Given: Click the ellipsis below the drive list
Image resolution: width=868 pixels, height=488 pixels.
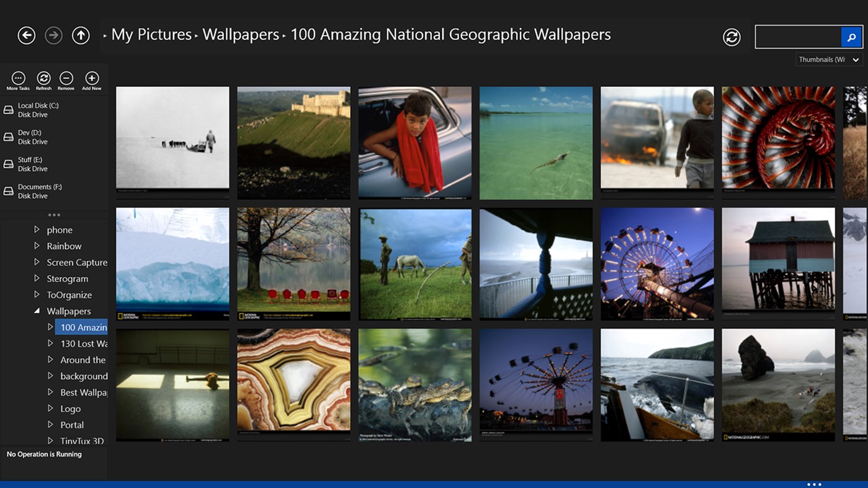Looking at the screenshot, I should 54,214.
